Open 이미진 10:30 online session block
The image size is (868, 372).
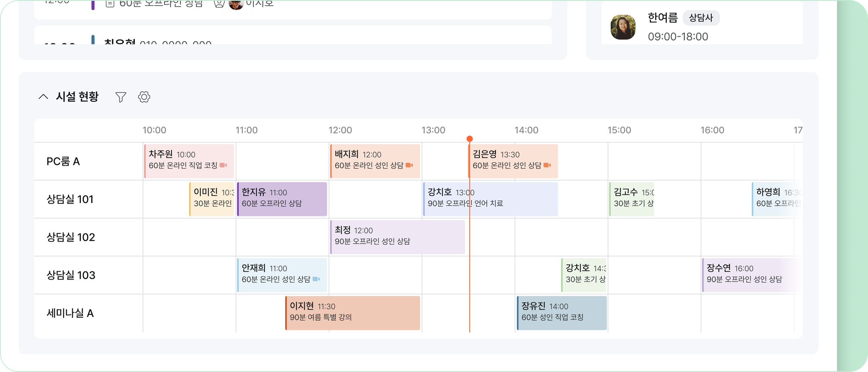tap(212, 199)
